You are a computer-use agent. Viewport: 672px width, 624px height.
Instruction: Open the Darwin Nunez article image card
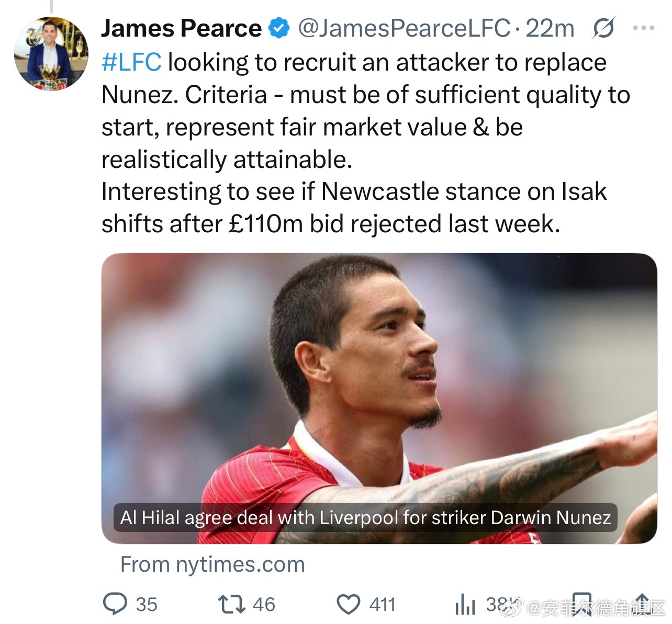379,399
